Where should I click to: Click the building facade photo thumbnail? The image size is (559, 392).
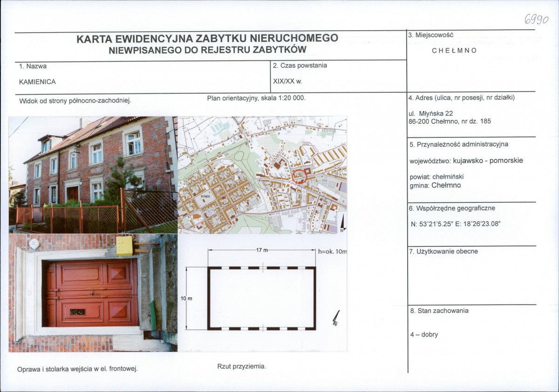pyautogui.click(x=93, y=175)
